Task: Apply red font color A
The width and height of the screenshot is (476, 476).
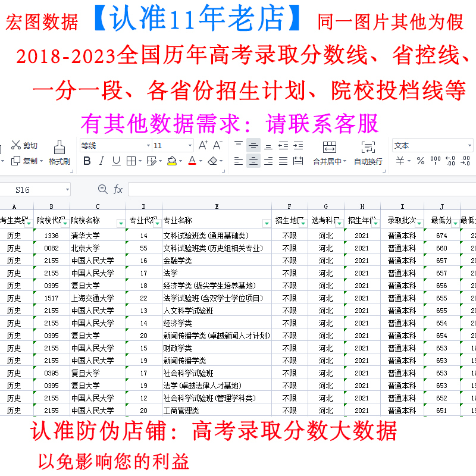Action: (x=192, y=161)
